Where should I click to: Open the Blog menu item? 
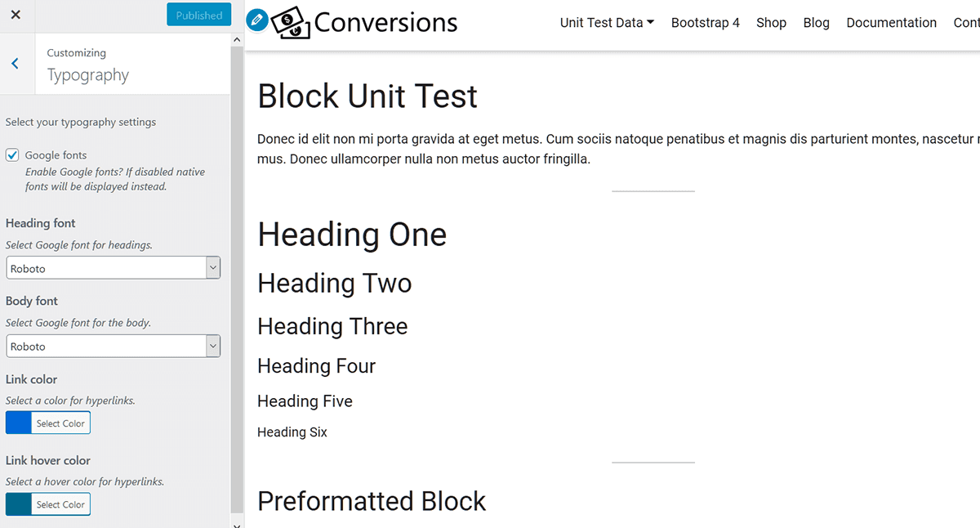click(817, 23)
